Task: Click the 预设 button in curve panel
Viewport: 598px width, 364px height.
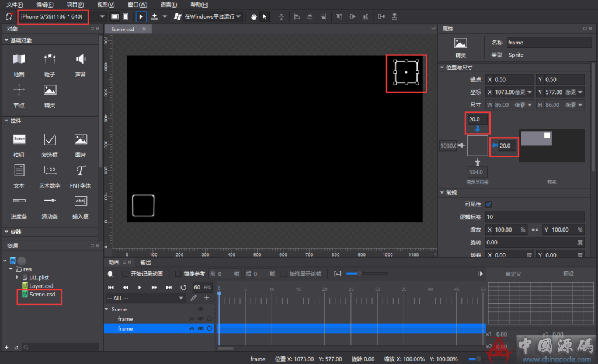Action: [x=568, y=274]
